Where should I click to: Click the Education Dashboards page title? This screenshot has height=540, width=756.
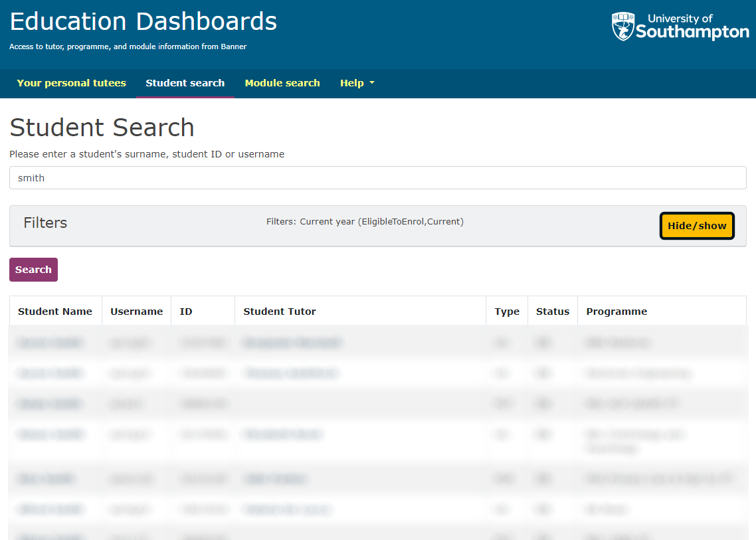(142, 21)
